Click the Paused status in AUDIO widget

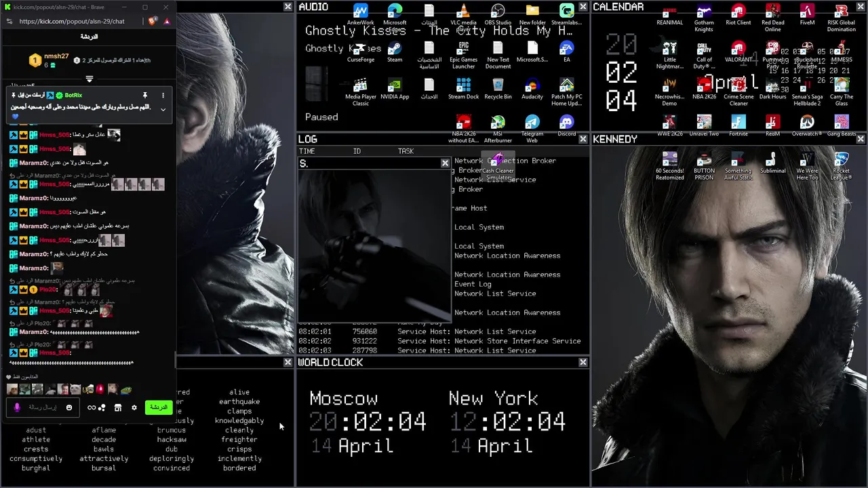pos(321,117)
